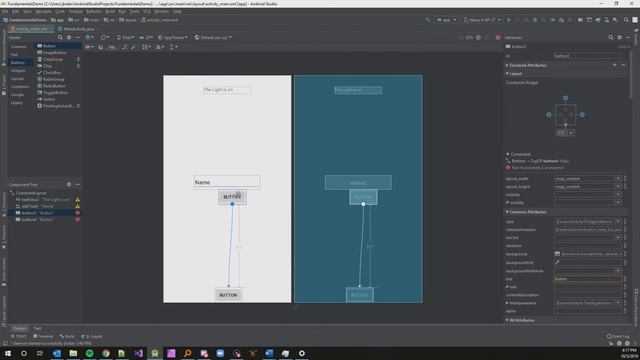Screen dimensions: 640x360
Task: Open the guidelines dropdown in toolbar
Action: (173, 47)
